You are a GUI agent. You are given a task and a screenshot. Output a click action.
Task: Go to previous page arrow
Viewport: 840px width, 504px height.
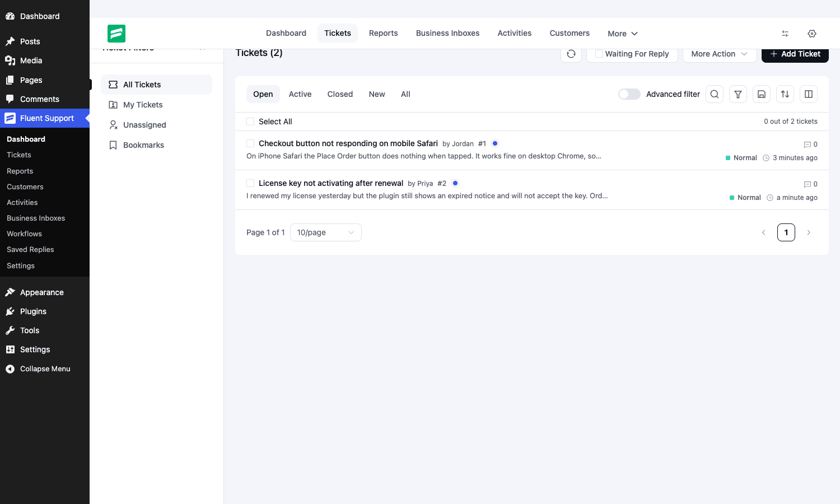coord(763,232)
